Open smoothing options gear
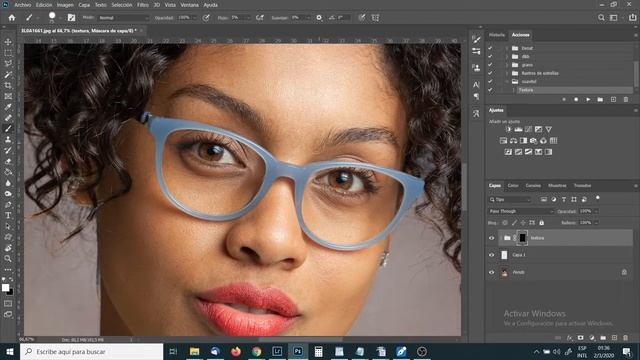Image resolution: width=640 pixels, height=360 pixels. [319, 18]
